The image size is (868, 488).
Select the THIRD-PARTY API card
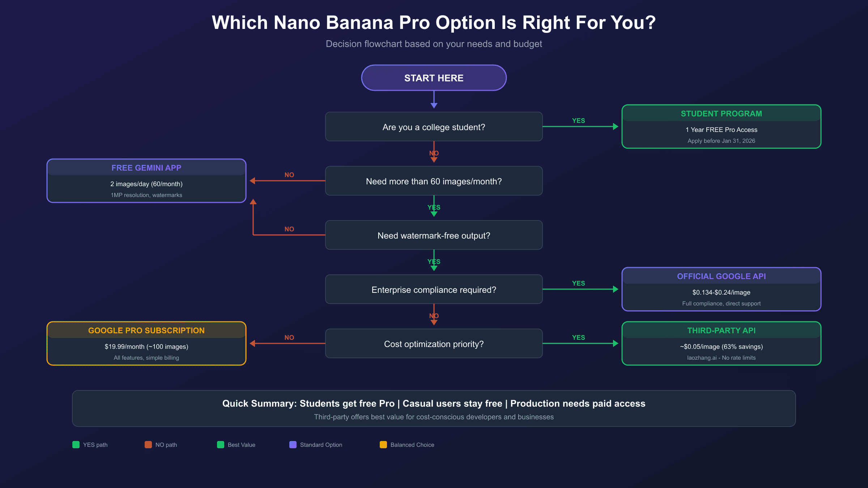[721, 344]
